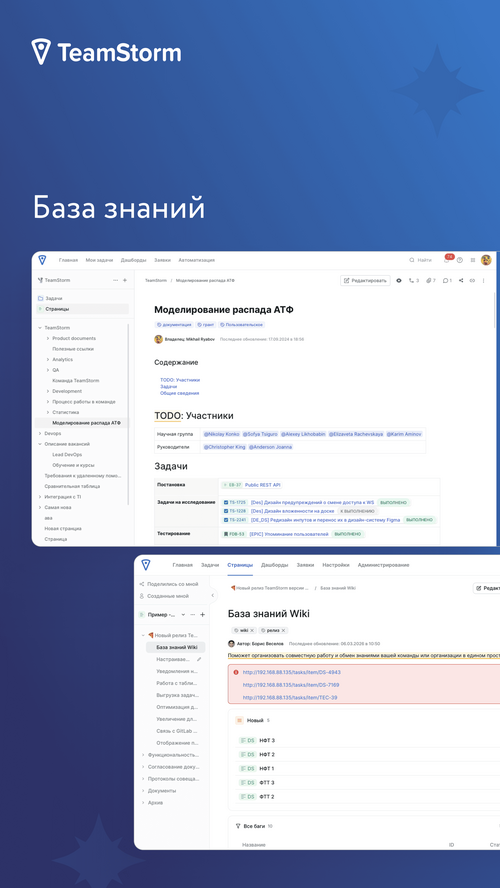
Task: Click the TeamStorm logo in the lower window
Action: [x=146, y=565]
